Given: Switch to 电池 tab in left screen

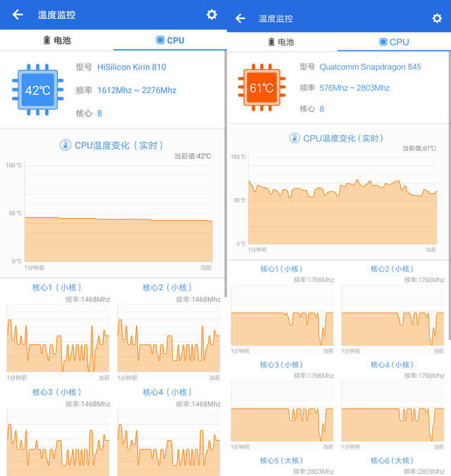Looking at the screenshot, I should (x=56, y=40).
